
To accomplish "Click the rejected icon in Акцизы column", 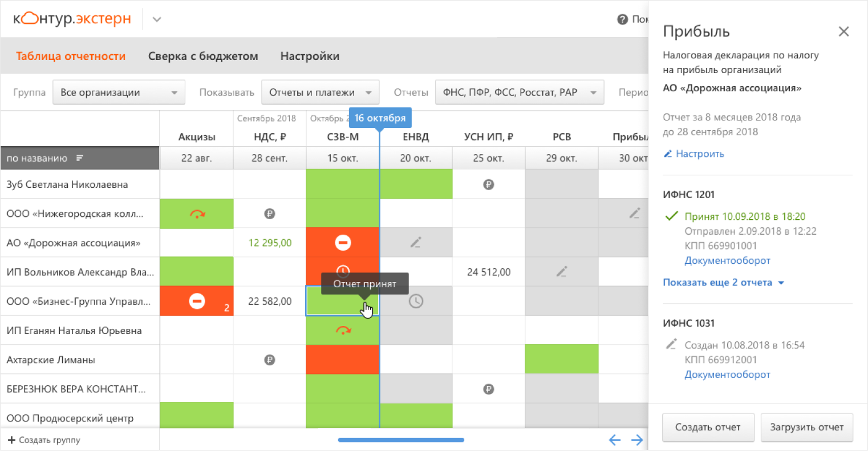I will tap(197, 301).
